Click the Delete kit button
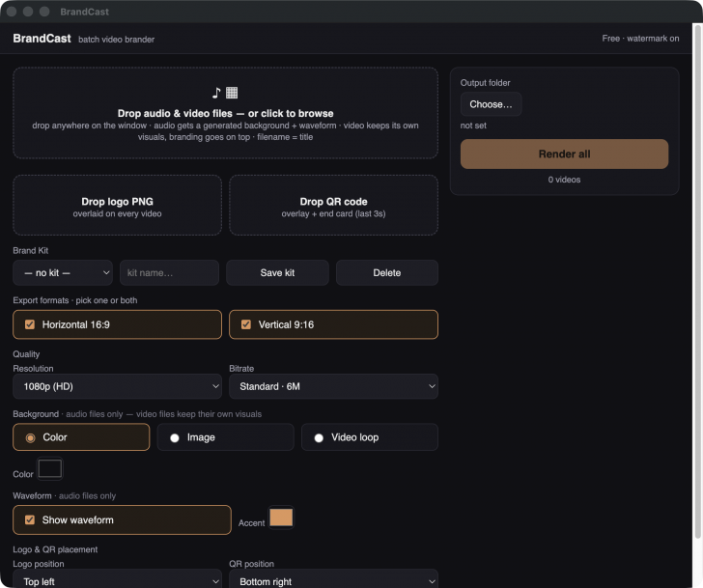Viewport: 703px width, 588px height. click(387, 272)
